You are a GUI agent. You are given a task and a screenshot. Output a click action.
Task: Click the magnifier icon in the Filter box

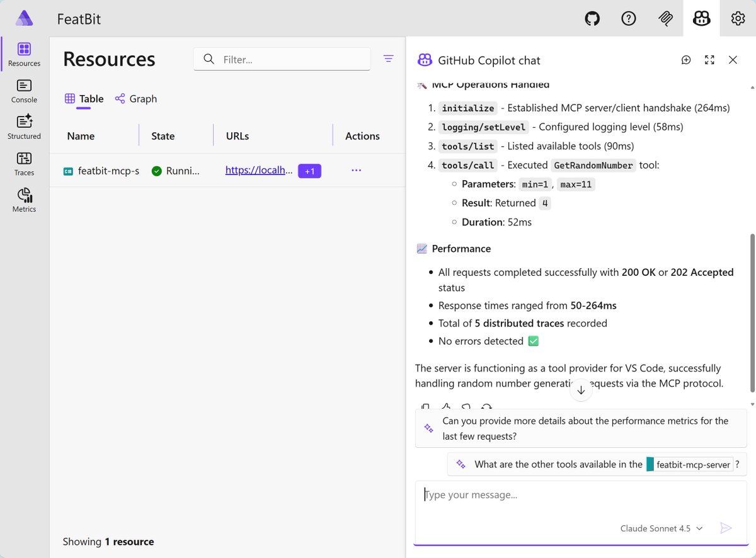tap(209, 59)
